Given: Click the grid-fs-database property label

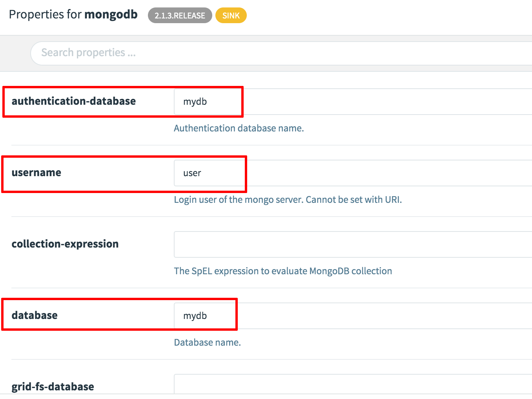Looking at the screenshot, I should 53,387.
